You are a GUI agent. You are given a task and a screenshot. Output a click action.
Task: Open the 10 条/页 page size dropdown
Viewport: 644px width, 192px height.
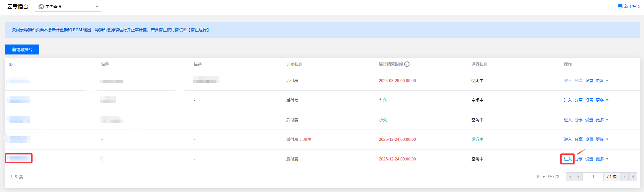click(x=540, y=177)
